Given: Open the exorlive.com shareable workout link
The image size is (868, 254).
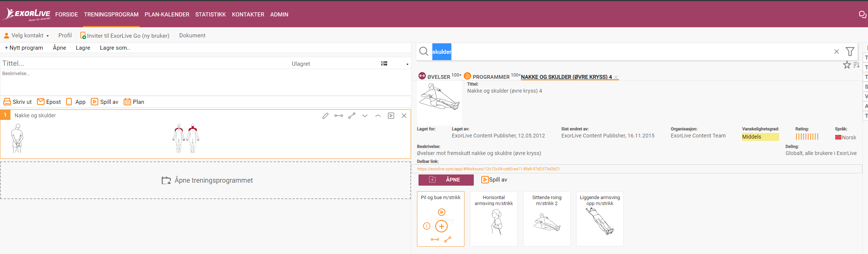Looking at the screenshot, I should pos(489,169).
